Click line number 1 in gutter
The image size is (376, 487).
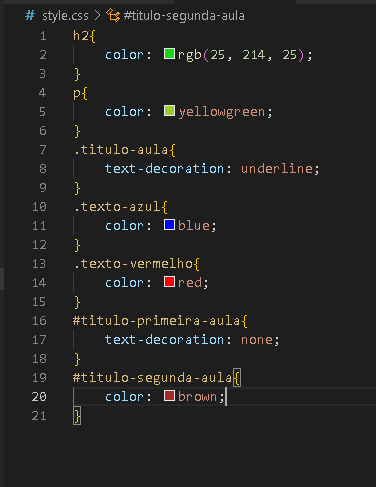[x=43, y=36]
